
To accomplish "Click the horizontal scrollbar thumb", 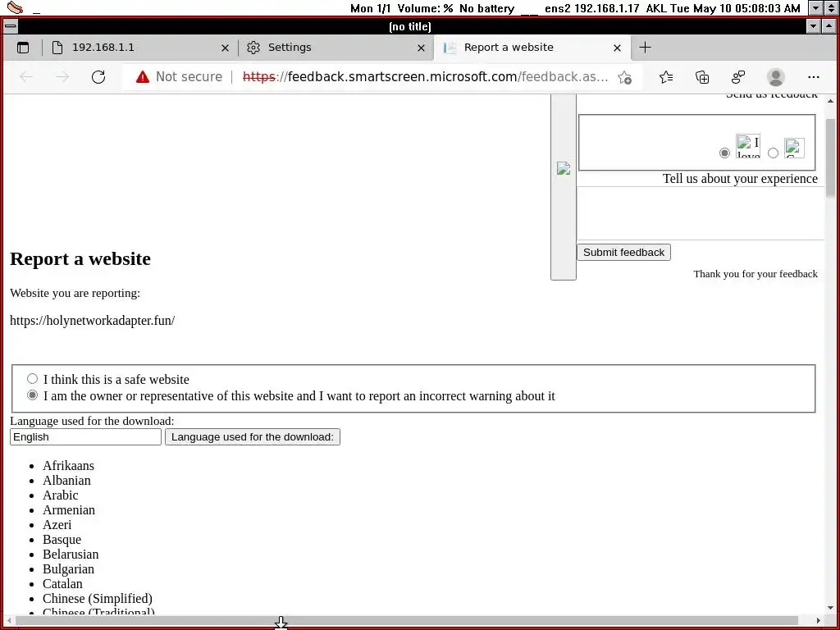I will click(x=407, y=620).
